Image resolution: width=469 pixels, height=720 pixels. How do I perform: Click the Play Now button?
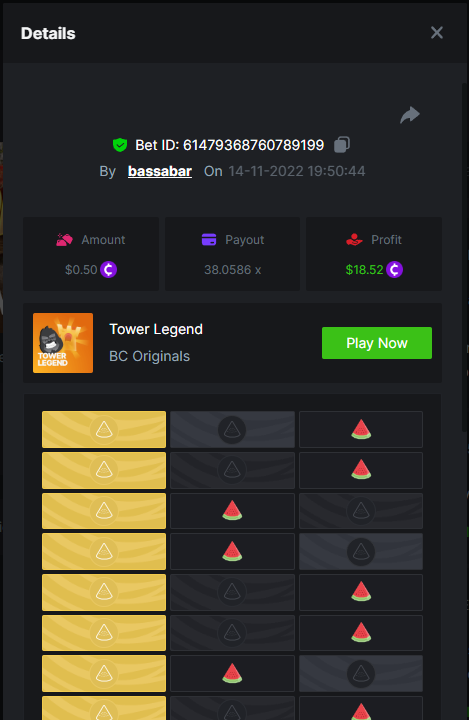377,343
